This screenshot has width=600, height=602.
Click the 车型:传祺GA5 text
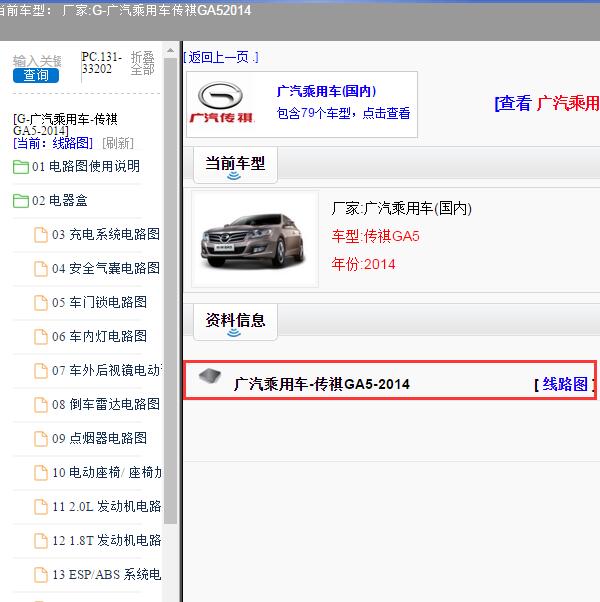(x=375, y=236)
